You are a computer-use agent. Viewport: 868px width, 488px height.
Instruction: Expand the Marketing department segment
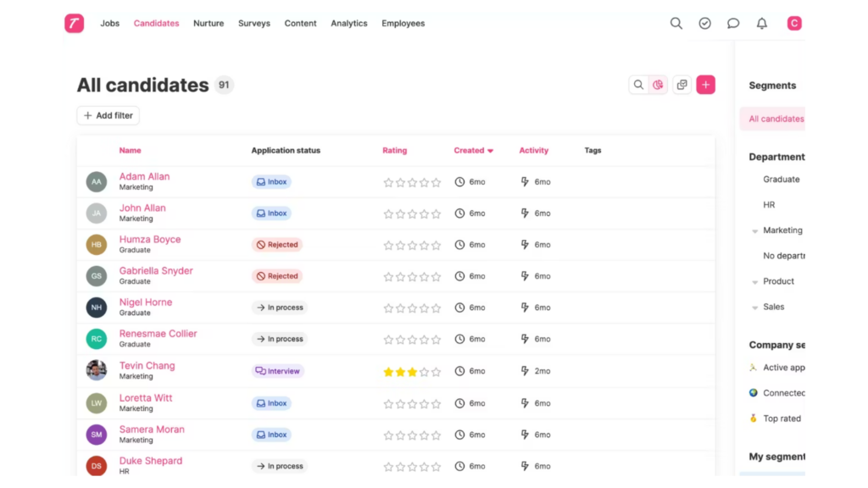(755, 231)
